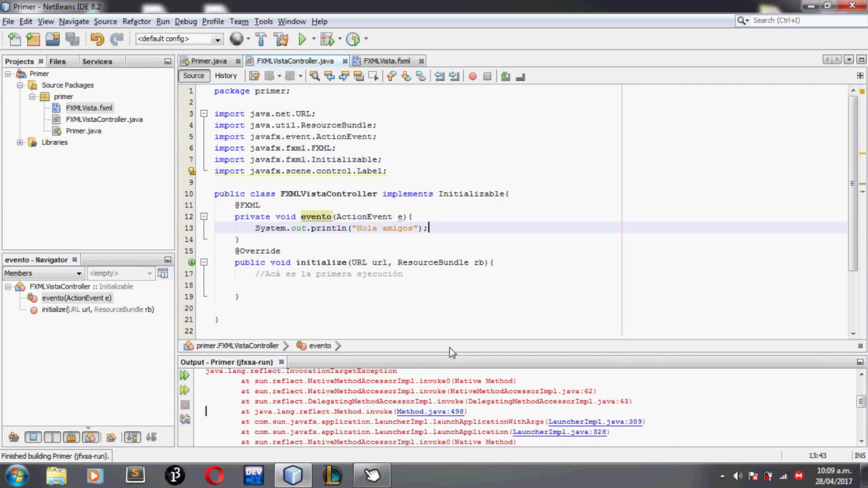
Task: Click Re-run green arrows in Output panel
Action: pos(184,375)
